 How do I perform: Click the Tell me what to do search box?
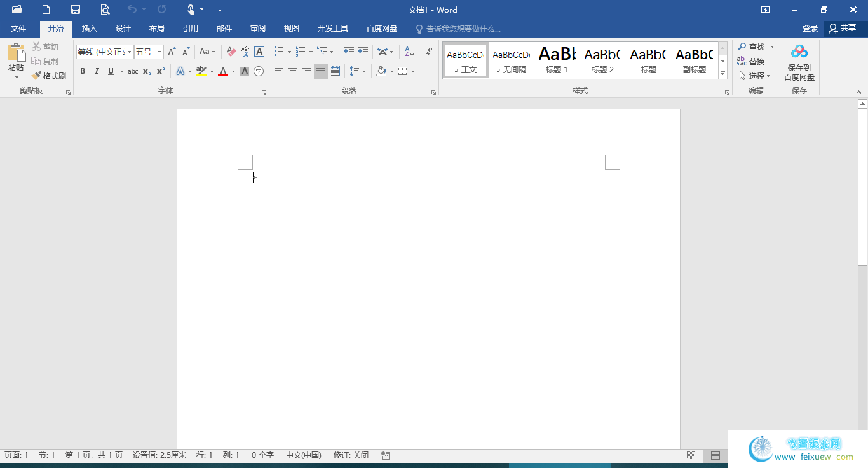pos(458,29)
